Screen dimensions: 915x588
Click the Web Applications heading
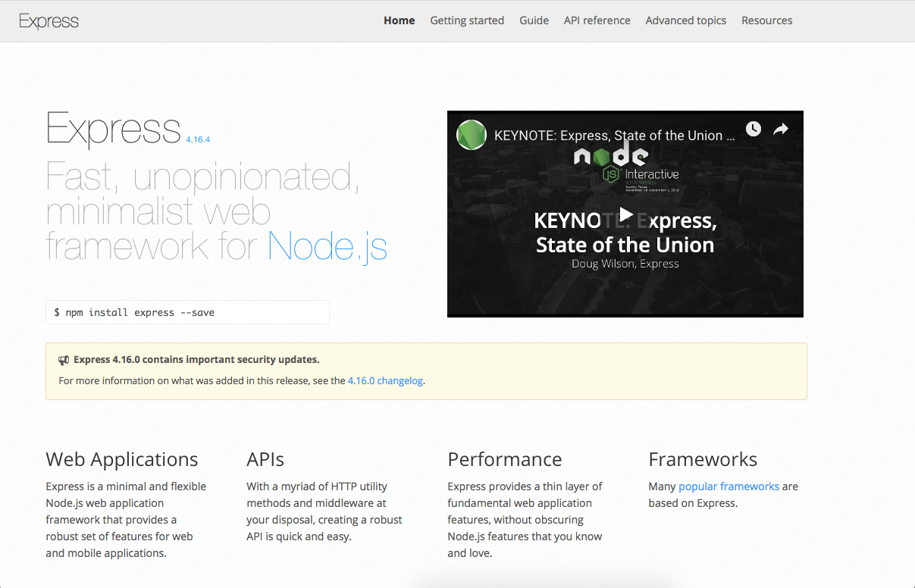pos(122,459)
